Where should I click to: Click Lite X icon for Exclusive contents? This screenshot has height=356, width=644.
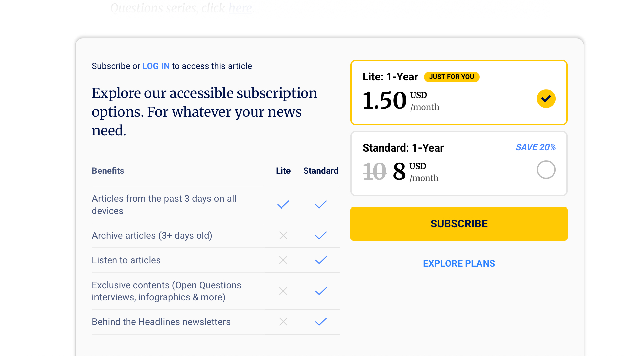(283, 291)
